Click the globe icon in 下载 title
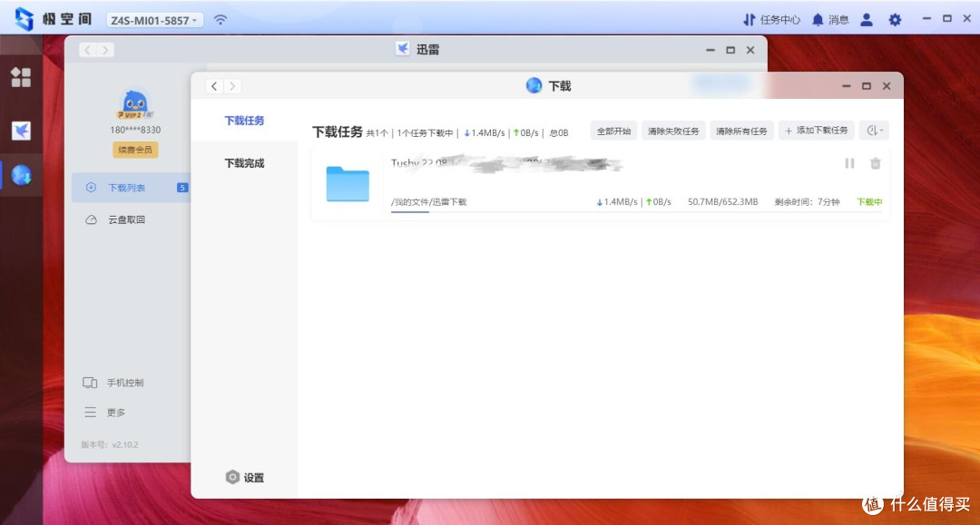The height and width of the screenshot is (525, 980). [534, 85]
